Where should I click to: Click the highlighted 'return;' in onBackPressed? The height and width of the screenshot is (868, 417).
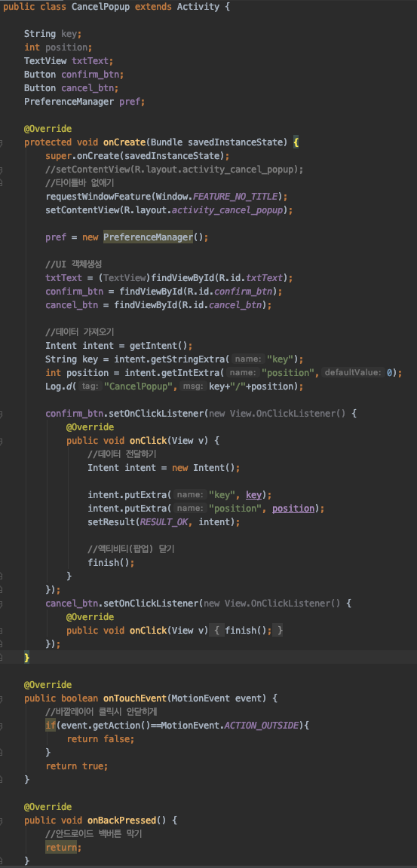(x=63, y=847)
